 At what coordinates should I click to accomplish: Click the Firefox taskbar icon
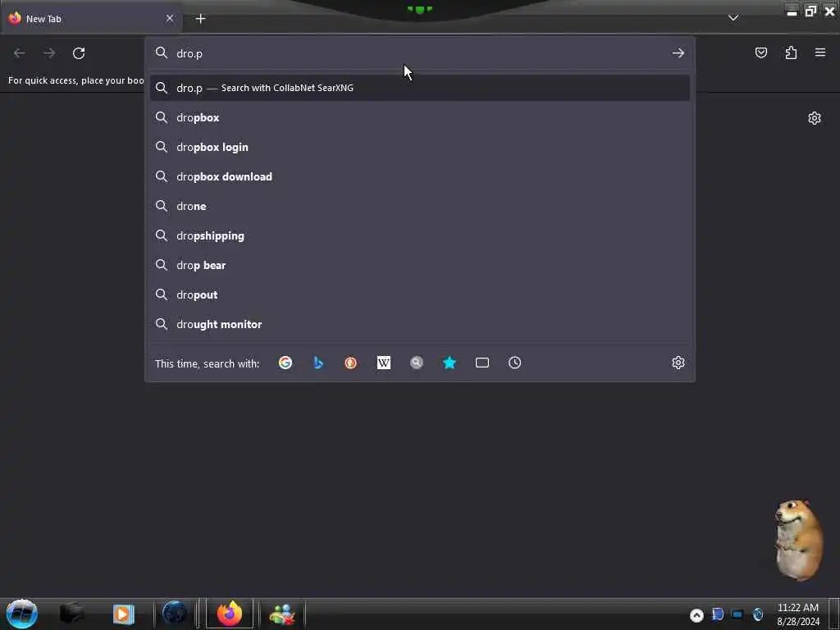click(230, 614)
